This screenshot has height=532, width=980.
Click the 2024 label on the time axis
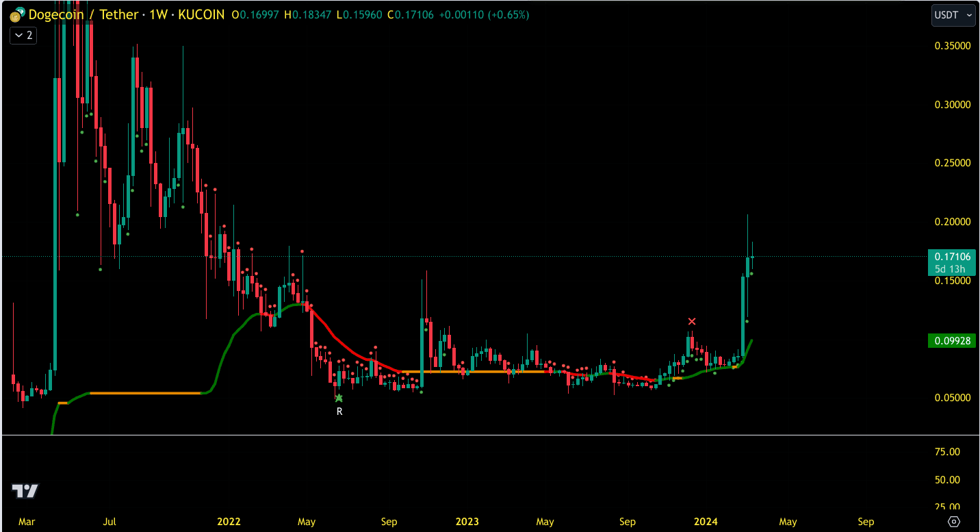click(706, 522)
